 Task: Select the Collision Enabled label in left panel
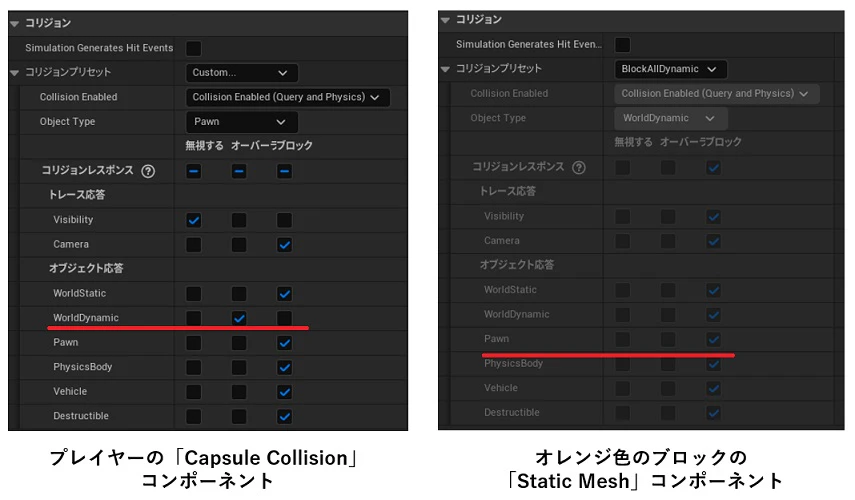click(x=79, y=97)
